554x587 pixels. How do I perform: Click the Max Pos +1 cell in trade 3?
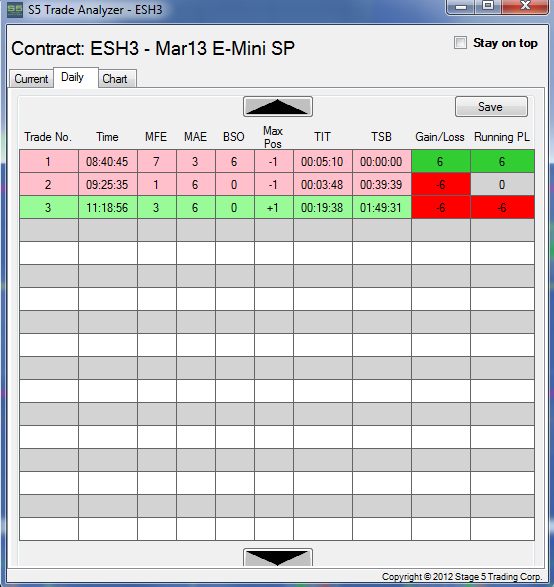(274, 207)
